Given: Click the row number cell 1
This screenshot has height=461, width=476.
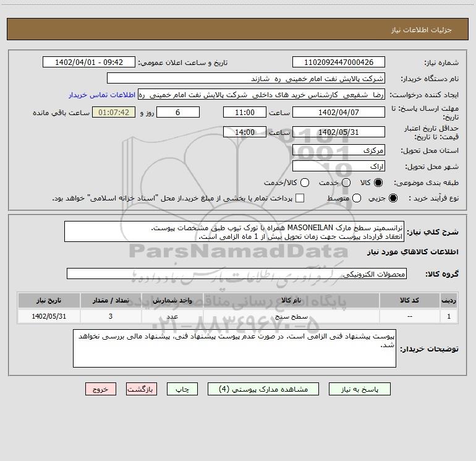Looking at the screenshot, I should pyautogui.click(x=449, y=316).
